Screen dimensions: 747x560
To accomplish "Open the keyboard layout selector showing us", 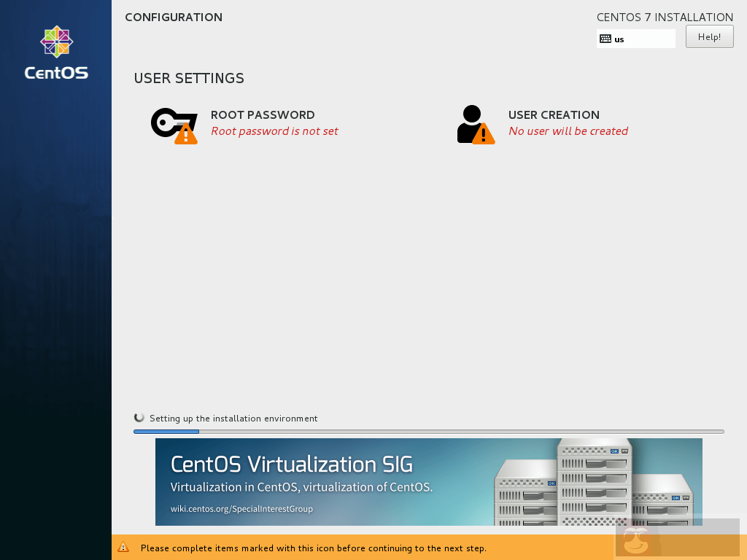I will pos(635,38).
